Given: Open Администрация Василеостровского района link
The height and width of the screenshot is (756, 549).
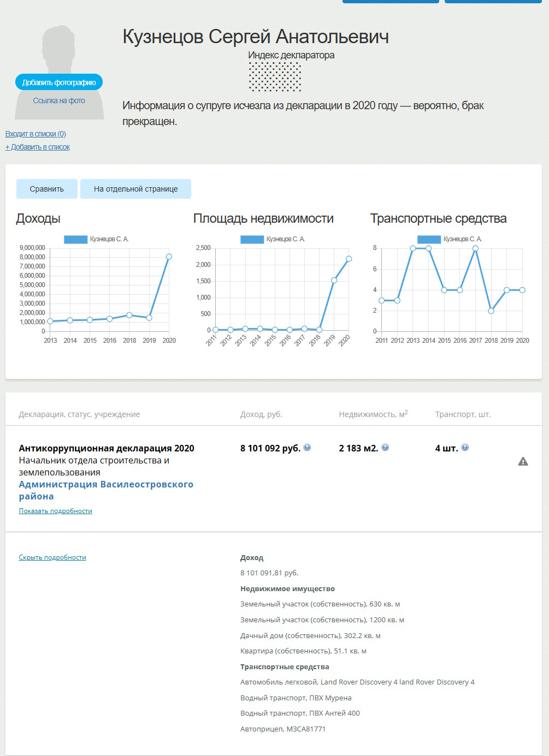Looking at the screenshot, I should [106, 490].
